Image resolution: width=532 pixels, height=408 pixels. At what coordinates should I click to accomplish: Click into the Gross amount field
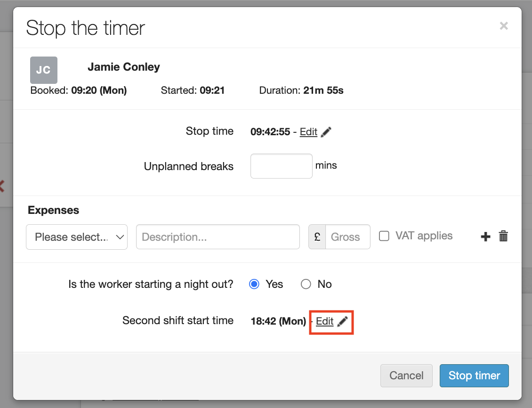pyautogui.click(x=348, y=237)
